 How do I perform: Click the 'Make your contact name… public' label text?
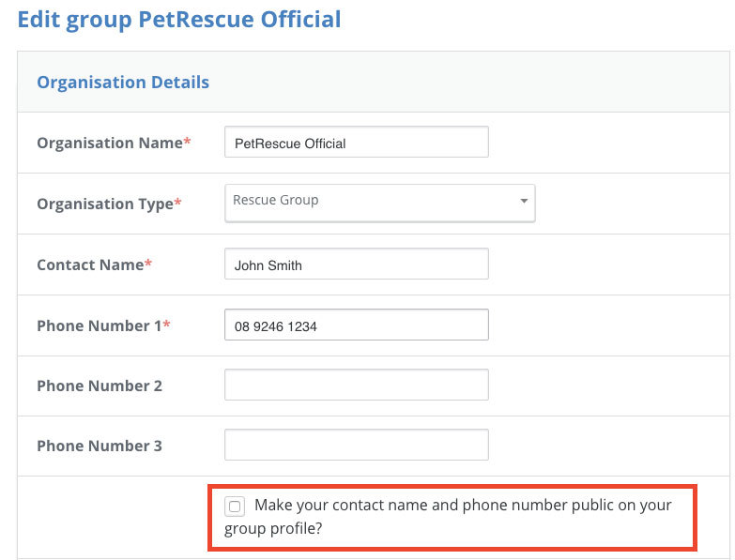point(448,517)
